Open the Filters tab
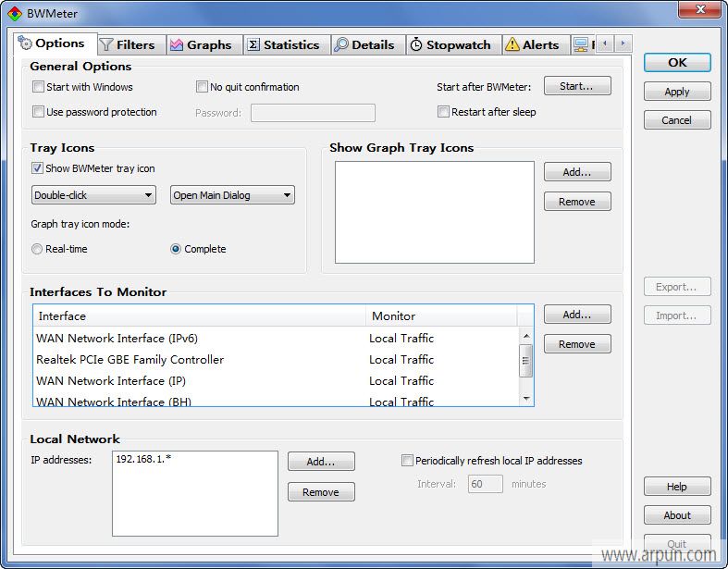Viewport: 728px width, 569px height. pos(132,45)
